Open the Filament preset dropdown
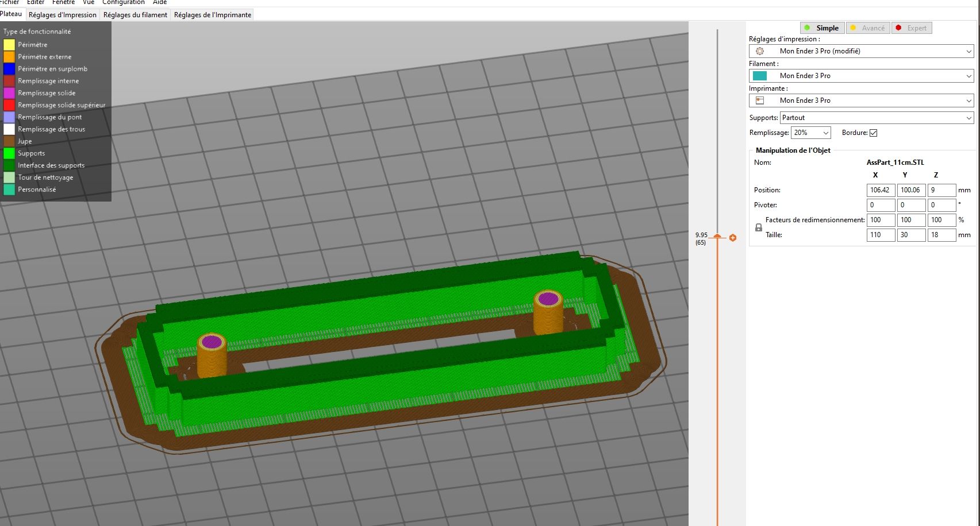The width and height of the screenshot is (980, 526). 861,76
